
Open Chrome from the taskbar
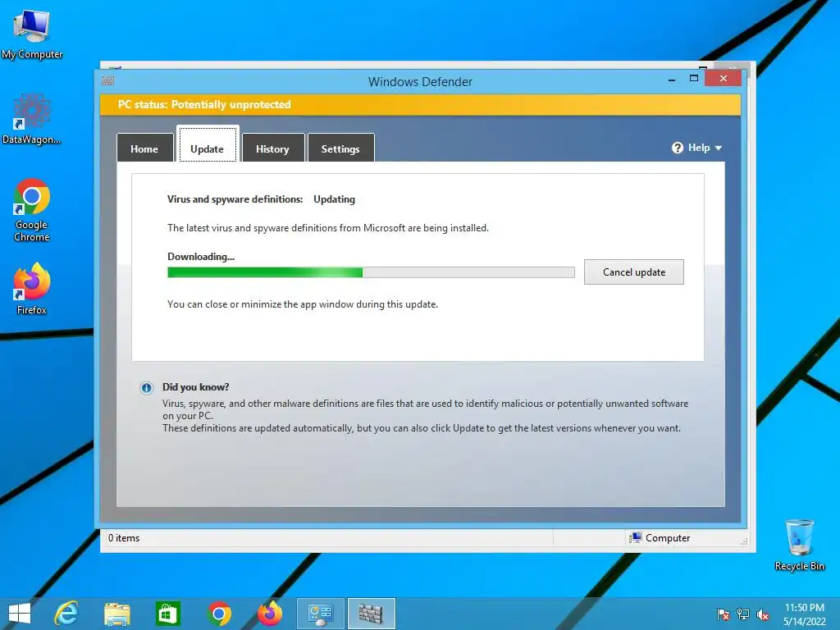(219, 614)
